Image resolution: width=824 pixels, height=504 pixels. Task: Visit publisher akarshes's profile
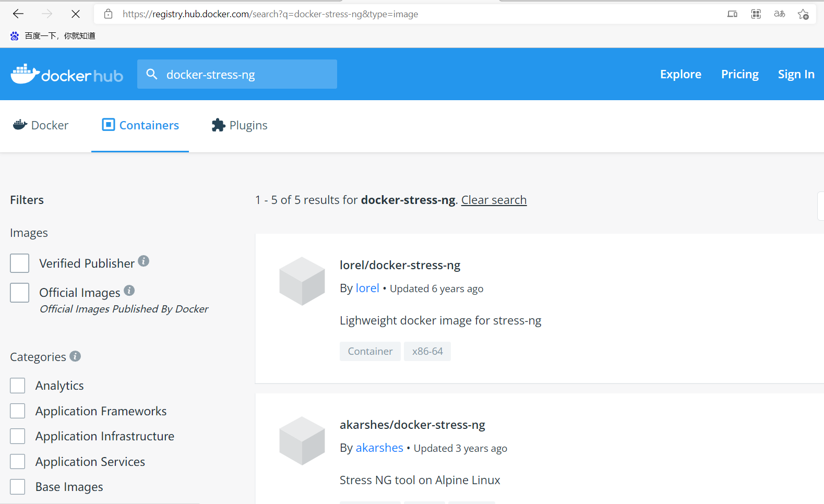pos(379,448)
